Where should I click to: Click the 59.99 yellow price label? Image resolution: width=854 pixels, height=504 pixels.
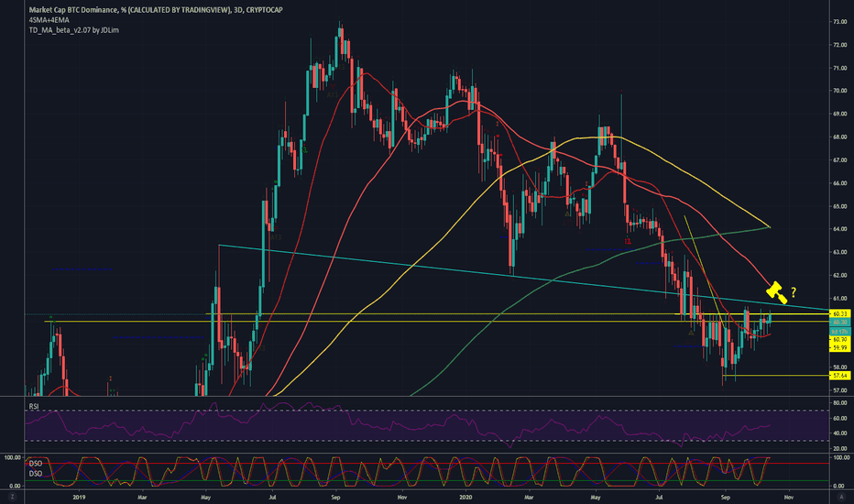click(x=840, y=347)
